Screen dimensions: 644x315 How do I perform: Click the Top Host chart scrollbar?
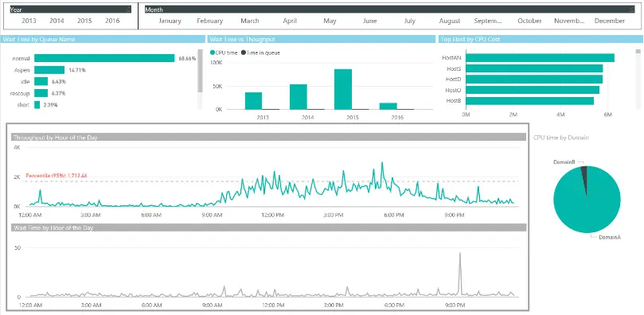(x=638, y=51)
